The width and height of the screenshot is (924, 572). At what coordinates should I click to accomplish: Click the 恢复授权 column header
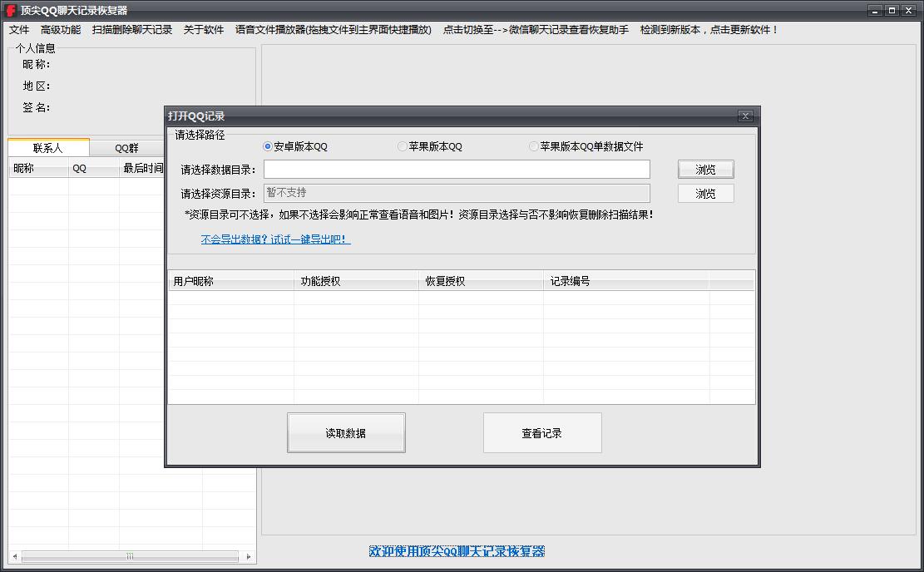(481, 281)
